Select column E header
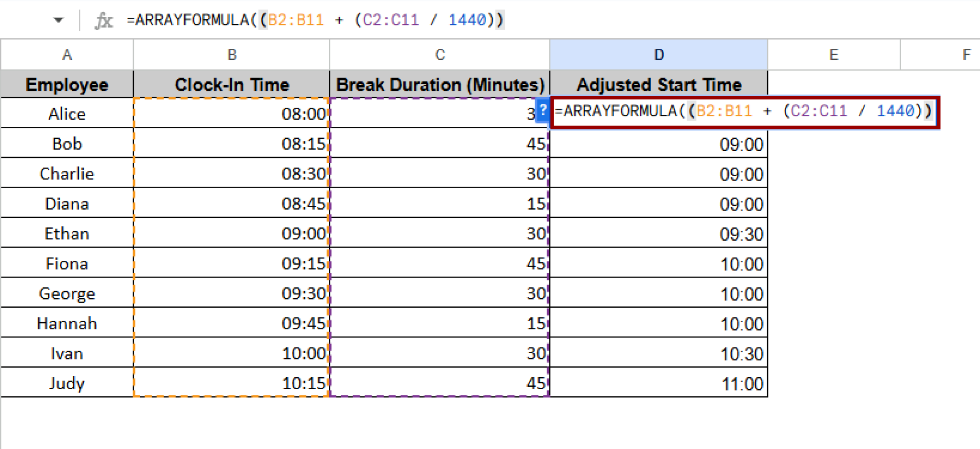The image size is (980, 449). point(834,55)
